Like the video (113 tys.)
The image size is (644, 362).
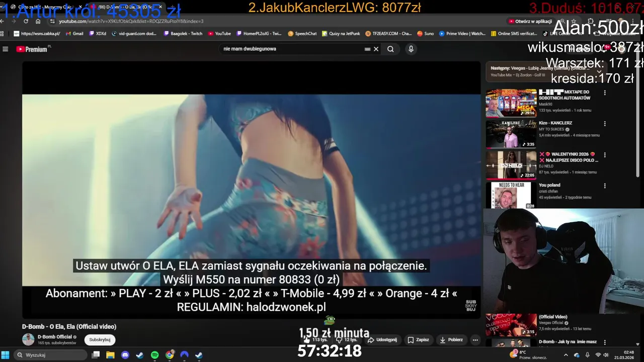tap(316, 340)
